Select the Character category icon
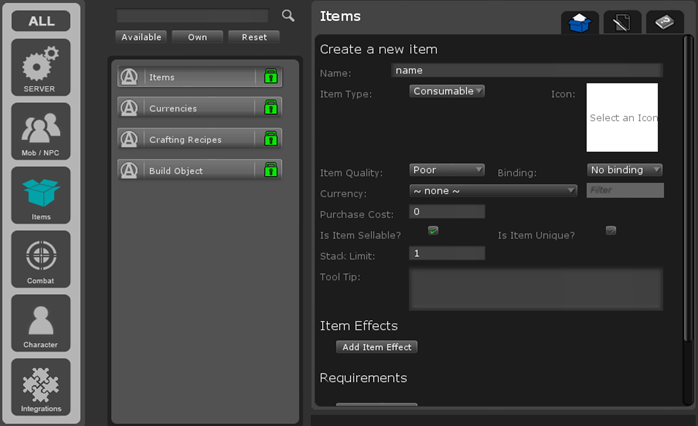 point(41,323)
